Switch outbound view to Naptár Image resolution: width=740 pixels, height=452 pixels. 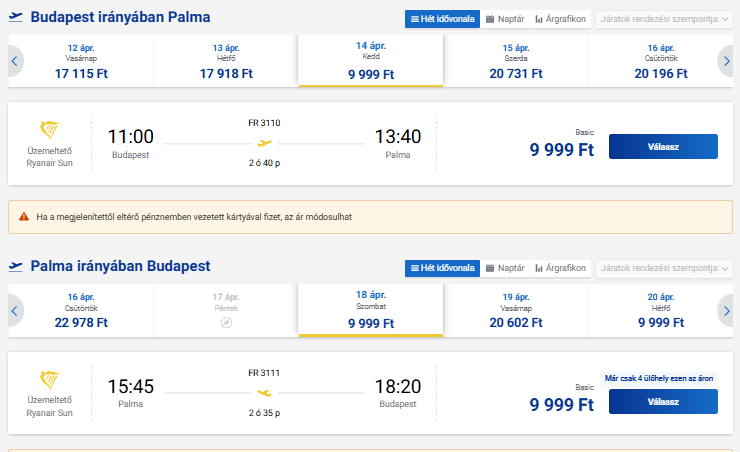[x=505, y=19]
